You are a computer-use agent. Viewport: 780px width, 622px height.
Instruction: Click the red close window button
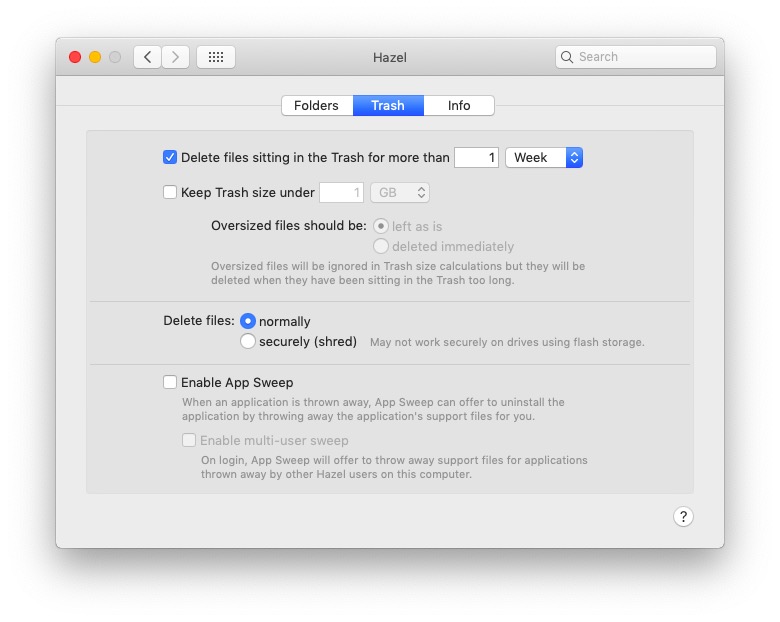(75, 57)
